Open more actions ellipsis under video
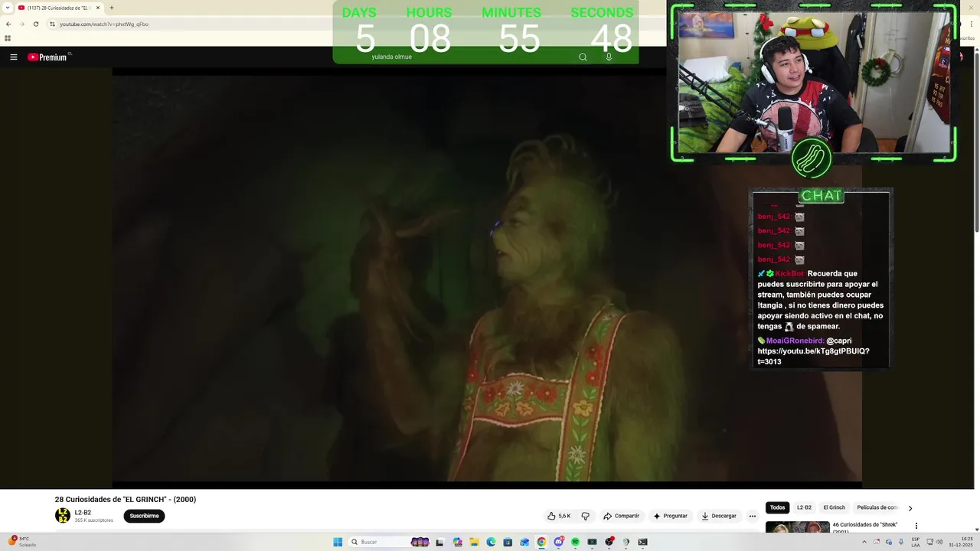The image size is (980, 551). pos(752,516)
